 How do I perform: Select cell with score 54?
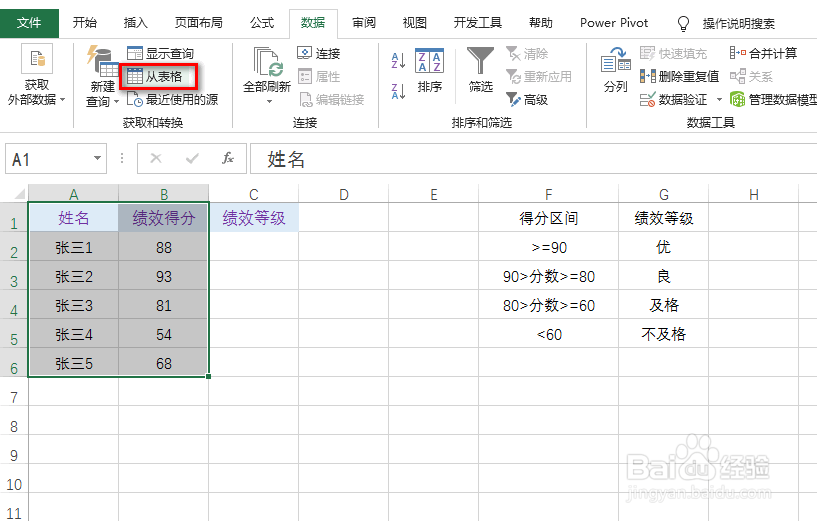click(x=164, y=334)
